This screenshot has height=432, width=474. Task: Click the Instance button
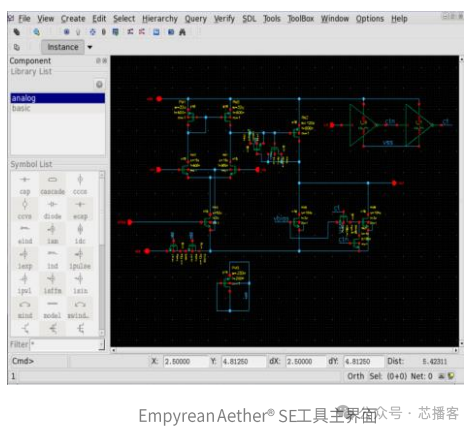[x=63, y=47]
